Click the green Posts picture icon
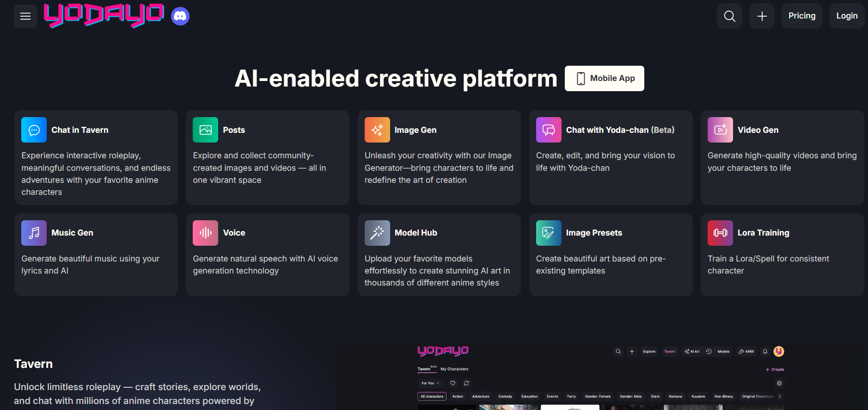The height and width of the screenshot is (410, 868). click(x=206, y=130)
